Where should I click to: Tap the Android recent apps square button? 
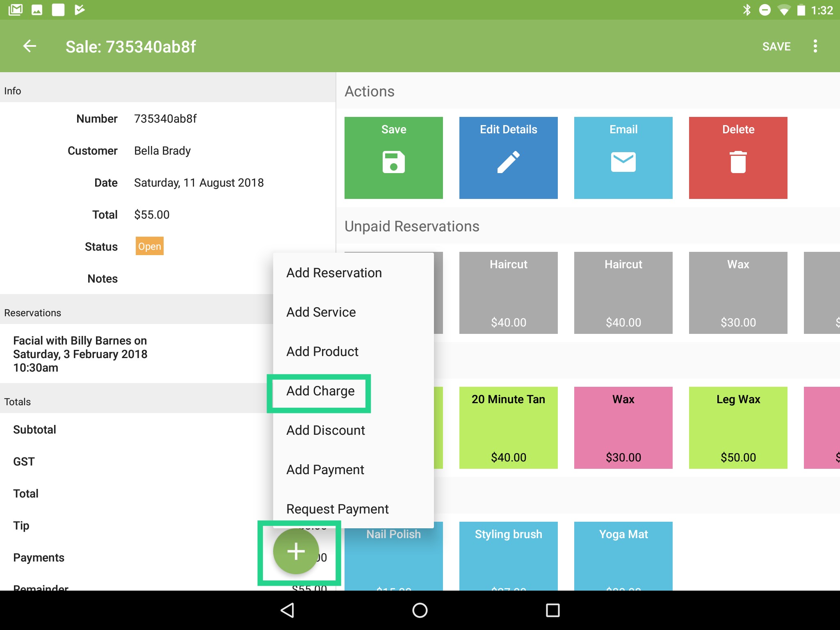(553, 610)
